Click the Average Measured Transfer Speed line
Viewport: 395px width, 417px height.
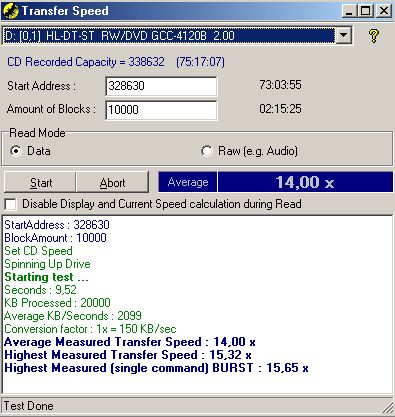[x=130, y=342]
